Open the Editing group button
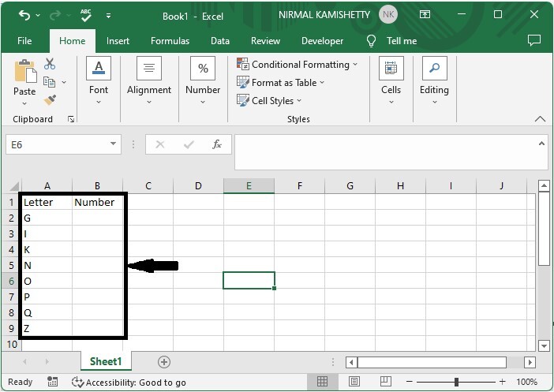The width and height of the screenshot is (554, 392). (x=434, y=81)
